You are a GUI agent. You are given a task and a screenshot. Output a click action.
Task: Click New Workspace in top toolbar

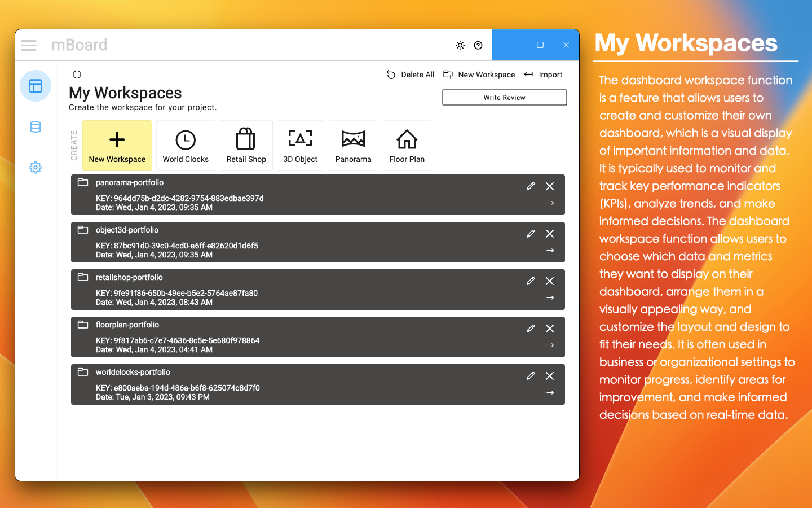click(x=479, y=75)
